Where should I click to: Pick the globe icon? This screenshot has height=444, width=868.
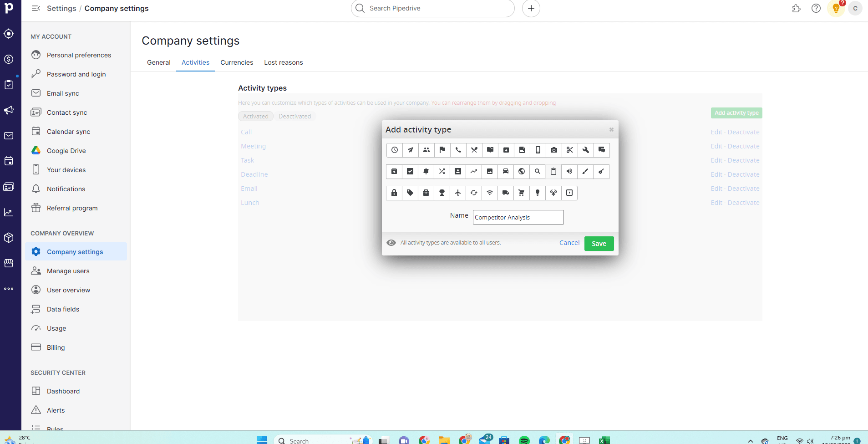point(522,171)
